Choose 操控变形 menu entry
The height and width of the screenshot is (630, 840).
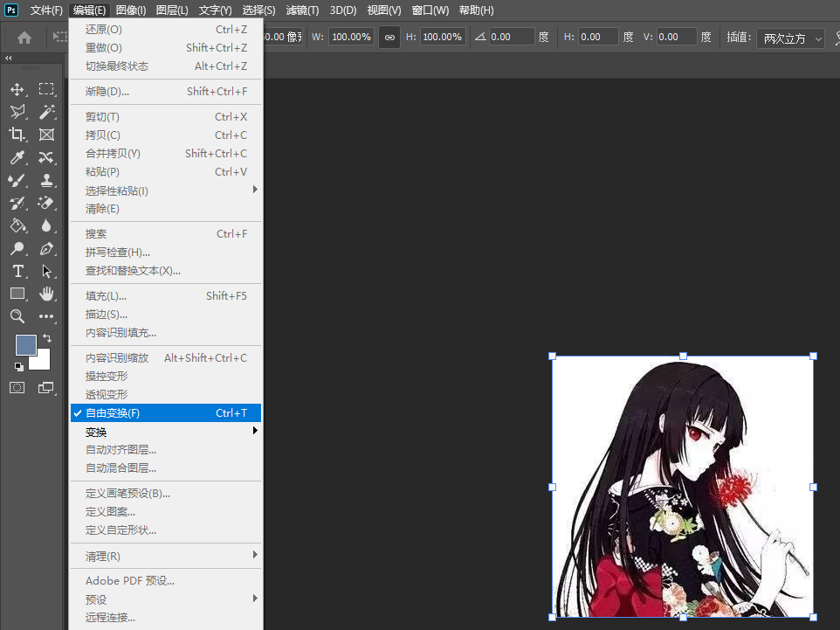(x=166, y=377)
